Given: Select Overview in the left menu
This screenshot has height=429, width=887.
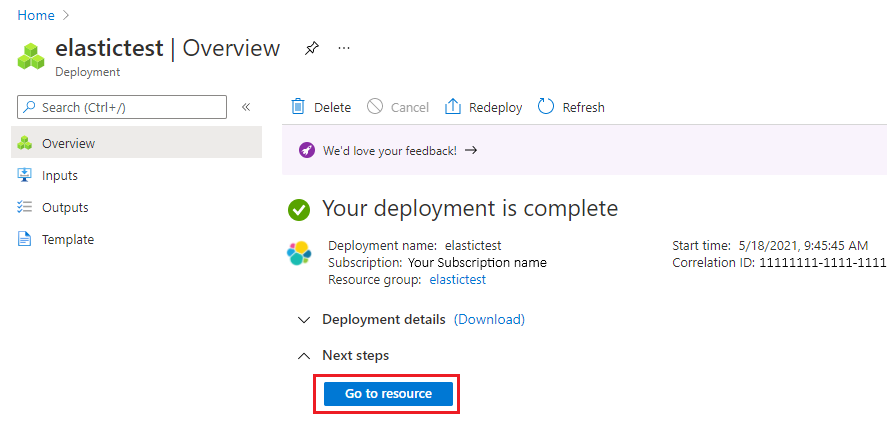Looking at the screenshot, I should pos(68,143).
